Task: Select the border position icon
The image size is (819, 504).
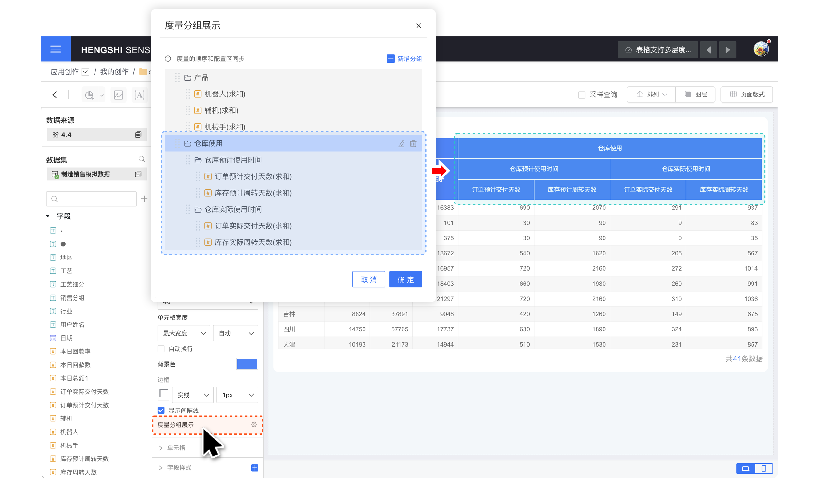Action: 163,395
